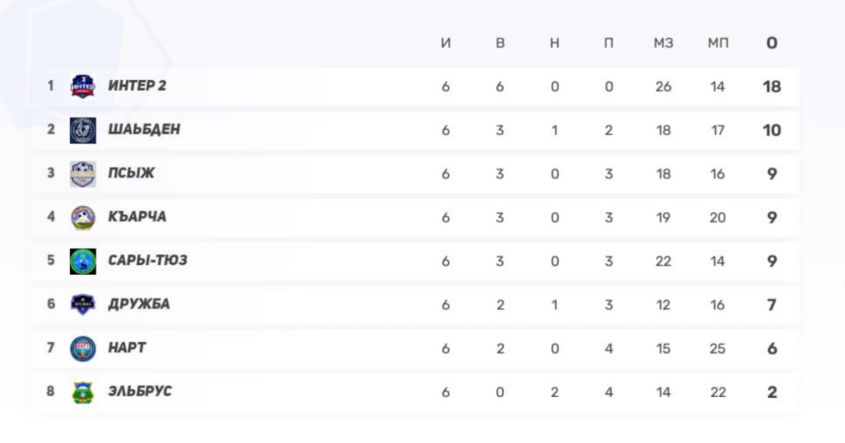Click the МЗ goals scored header
Viewport: 845px width, 443px height.
coord(663,43)
